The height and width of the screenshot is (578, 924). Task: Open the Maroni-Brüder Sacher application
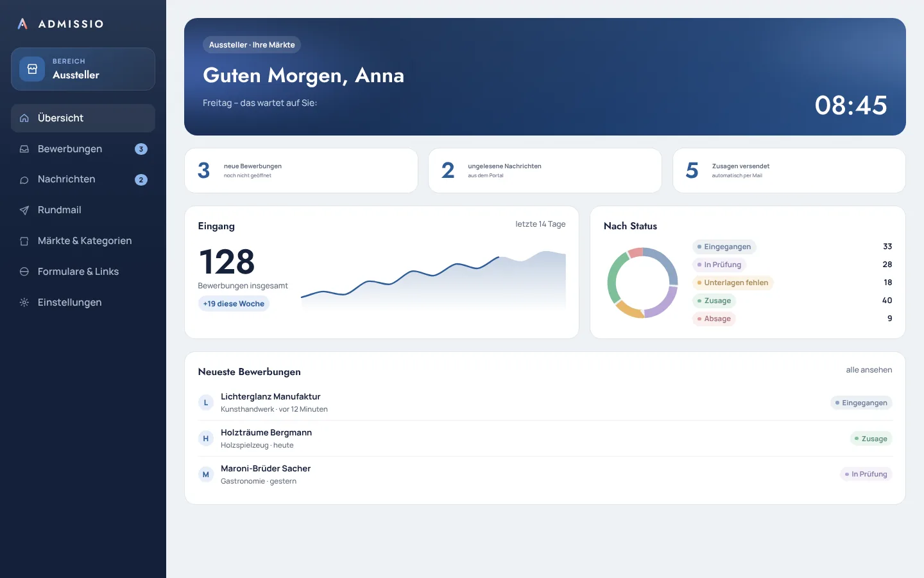point(545,475)
